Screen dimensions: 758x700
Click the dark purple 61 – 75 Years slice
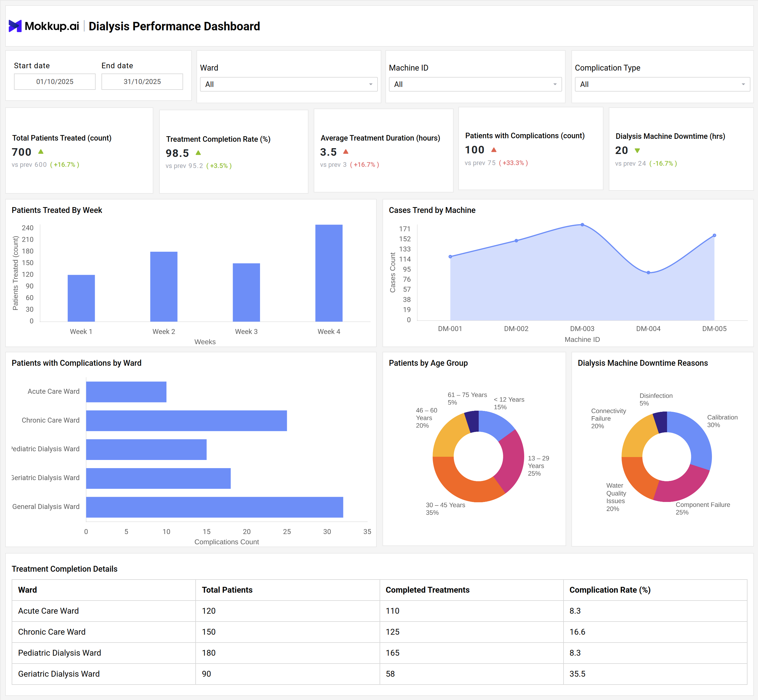click(473, 421)
